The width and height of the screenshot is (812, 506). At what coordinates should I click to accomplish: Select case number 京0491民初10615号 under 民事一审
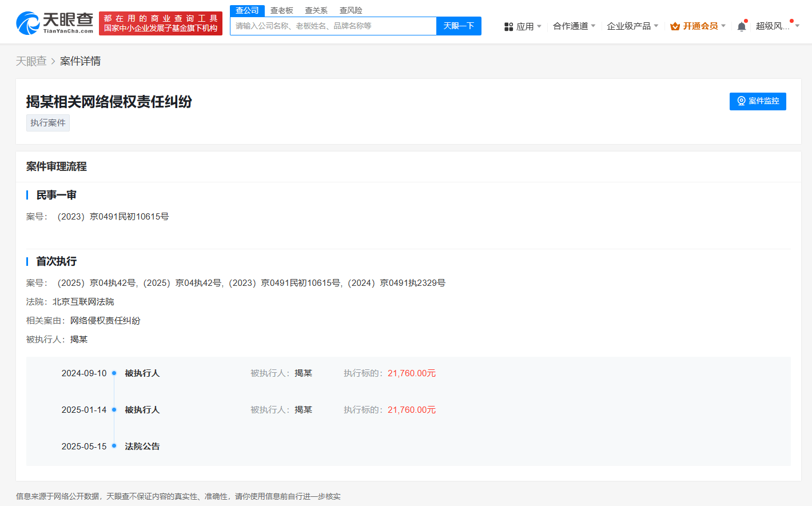(113, 217)
